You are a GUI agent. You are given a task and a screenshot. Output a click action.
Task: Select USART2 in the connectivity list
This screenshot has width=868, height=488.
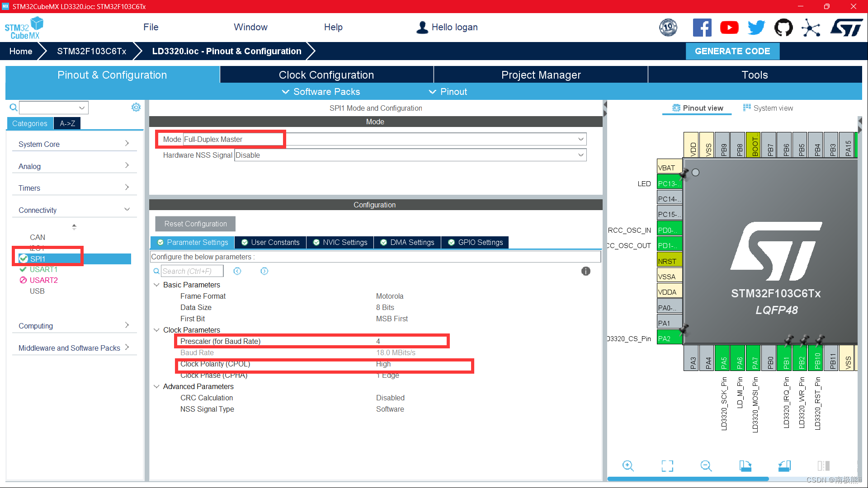(x=43, y=280)
